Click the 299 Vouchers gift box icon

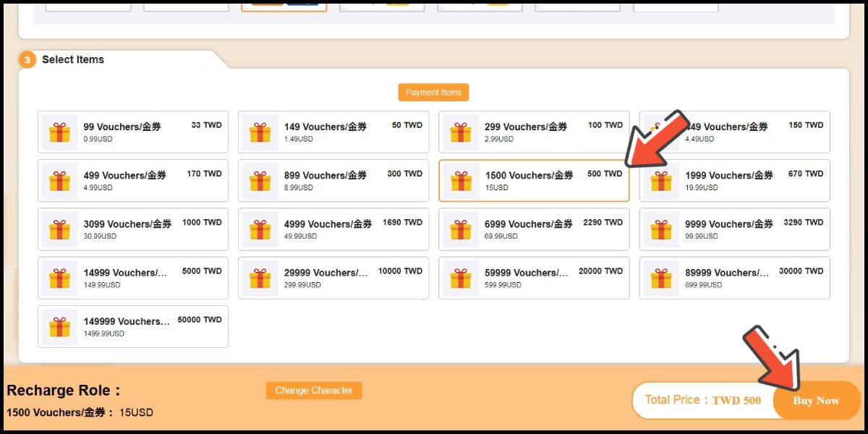(460, 132)
